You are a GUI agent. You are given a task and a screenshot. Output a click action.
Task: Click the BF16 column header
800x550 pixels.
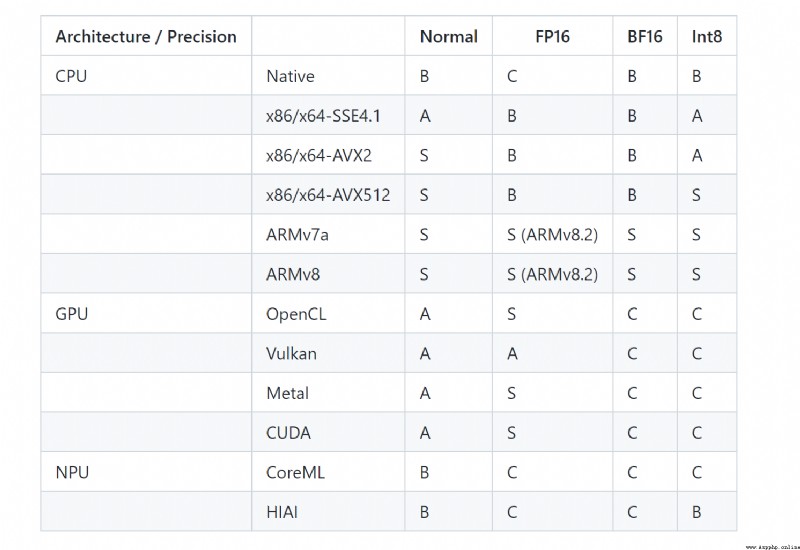(645, 36)
